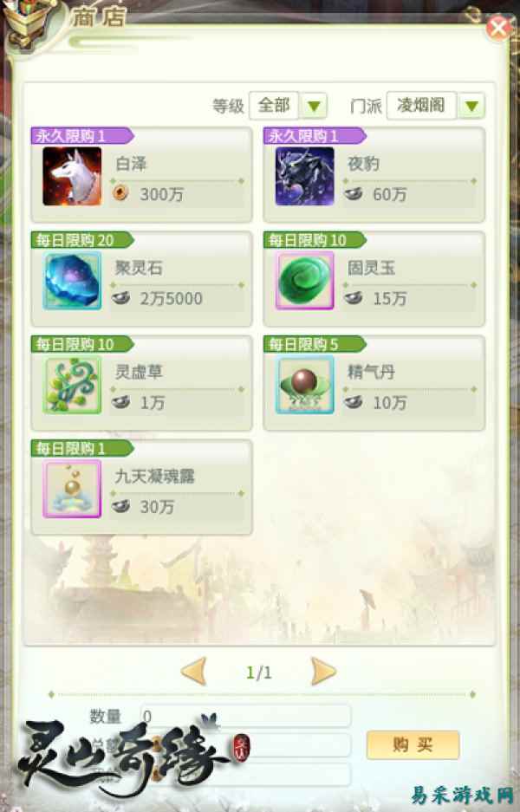The width and height of the screenshot is (520, 812).
Task: Click the 固灵玉 green jade icon
Action: click(x=304, y=281)
